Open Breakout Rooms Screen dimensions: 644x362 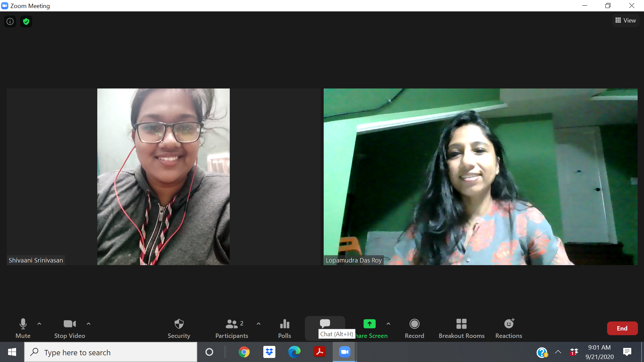click(x=462, y=323)
